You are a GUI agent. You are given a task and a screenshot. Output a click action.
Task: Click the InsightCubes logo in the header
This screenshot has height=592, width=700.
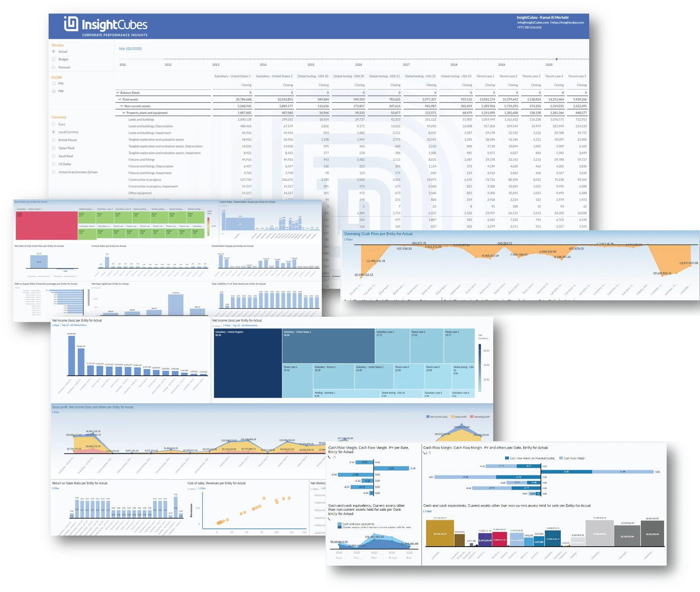106,26
